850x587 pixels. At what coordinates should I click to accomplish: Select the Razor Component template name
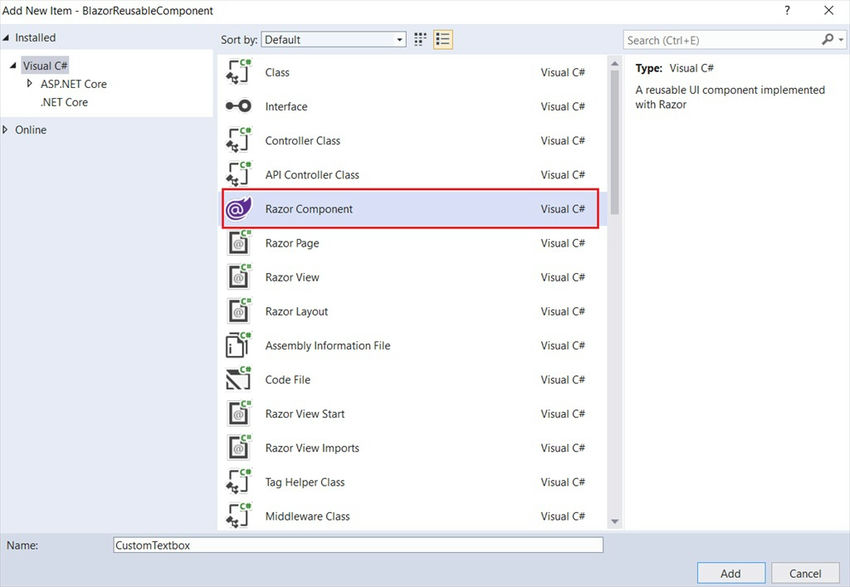308,209
